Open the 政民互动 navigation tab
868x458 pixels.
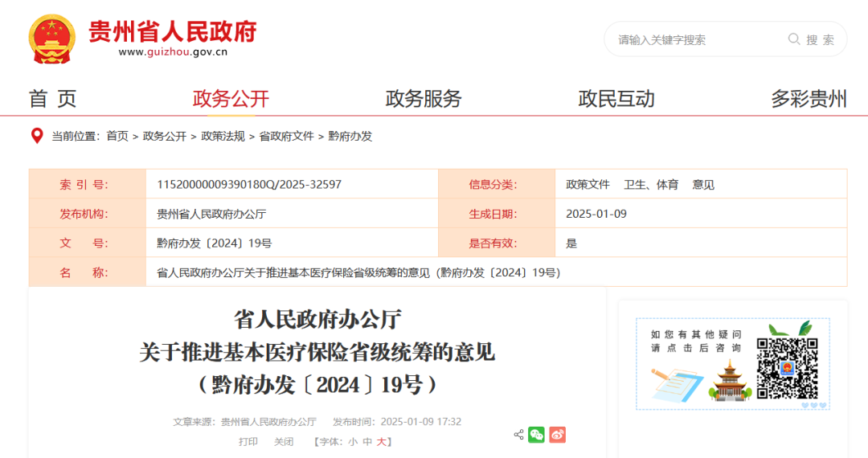pos(616,99)
